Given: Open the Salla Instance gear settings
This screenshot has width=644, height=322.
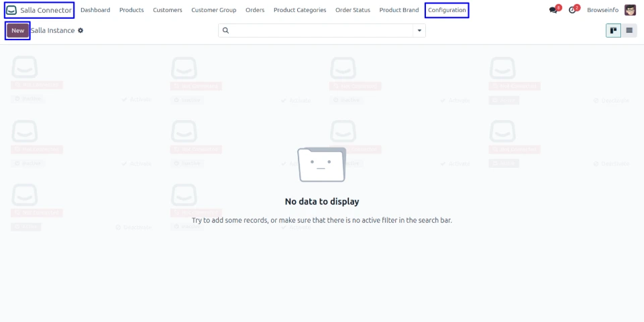Looking at the screenshot, I should [80, 30].
